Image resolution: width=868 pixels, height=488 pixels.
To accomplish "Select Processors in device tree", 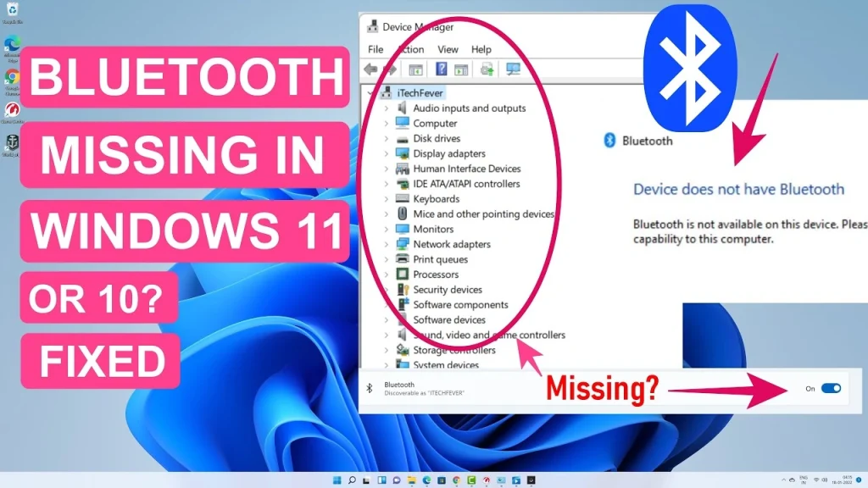I will [436, 274].
